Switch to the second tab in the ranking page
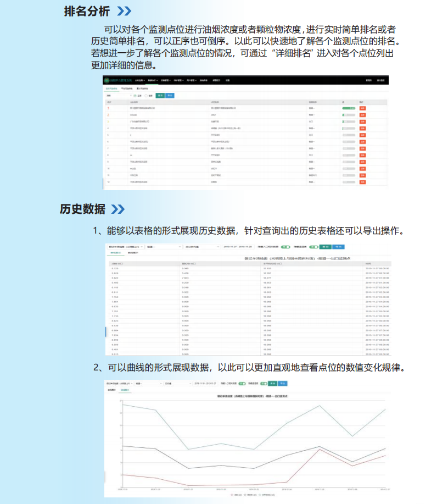The width and height of the screenshot is (448, 504). coord(127,88)
